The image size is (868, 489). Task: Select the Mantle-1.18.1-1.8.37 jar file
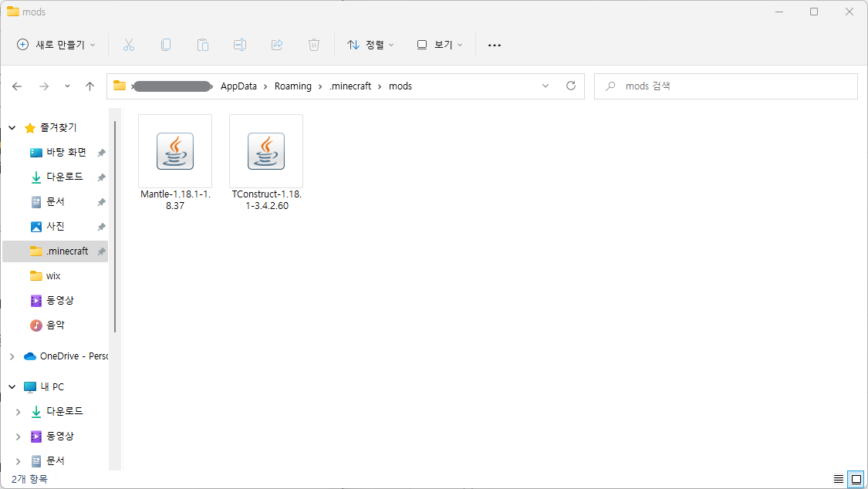(175, 163)
